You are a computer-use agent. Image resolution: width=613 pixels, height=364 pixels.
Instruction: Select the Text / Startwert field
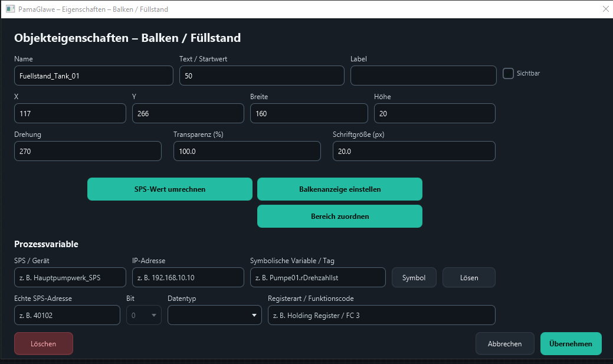click(262, 76)
